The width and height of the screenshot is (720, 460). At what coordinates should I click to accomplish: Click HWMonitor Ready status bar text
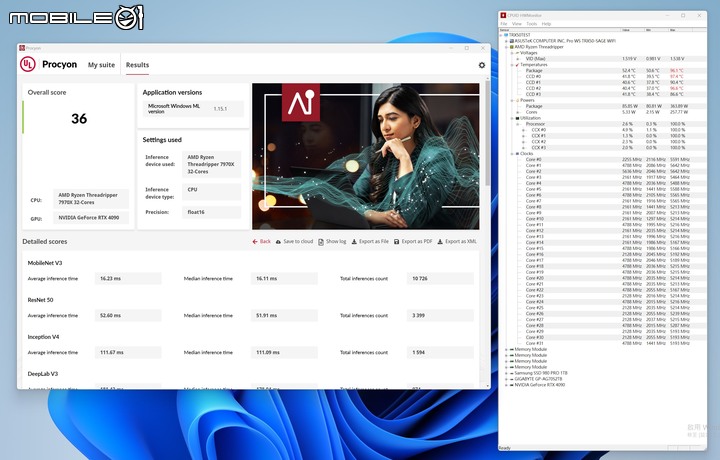pyautogui.click(x=504, y=448)
